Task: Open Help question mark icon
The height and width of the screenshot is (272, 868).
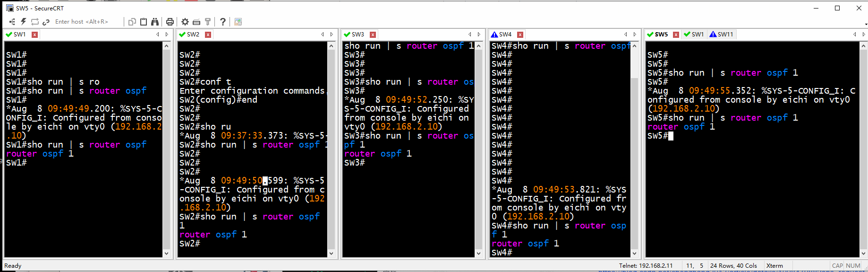Action: coord(223,22)
